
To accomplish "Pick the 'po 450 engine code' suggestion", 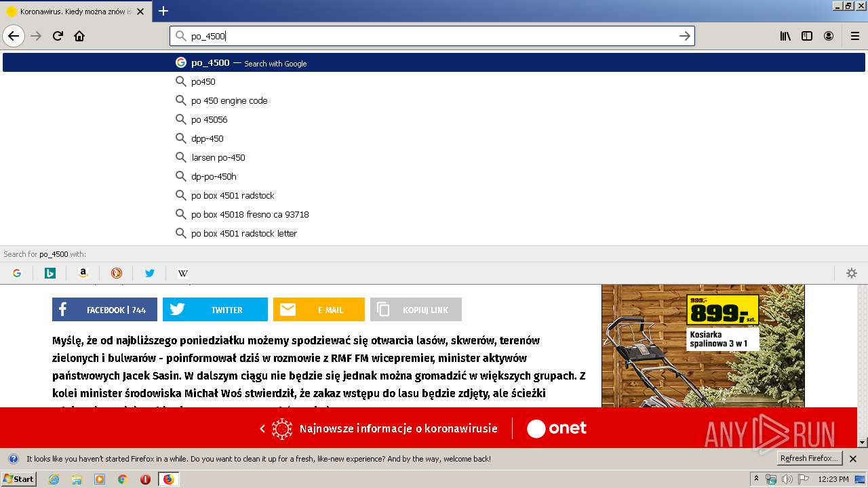I will click(434, 100).
